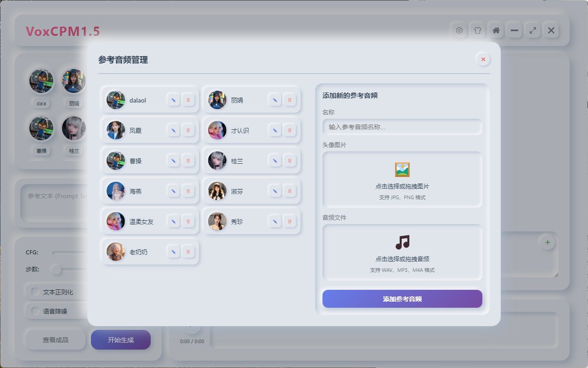Viewport: 588px width, 368px height.
Task: Edit the 凤霞 reference audio
Action: tap(173, 130)
